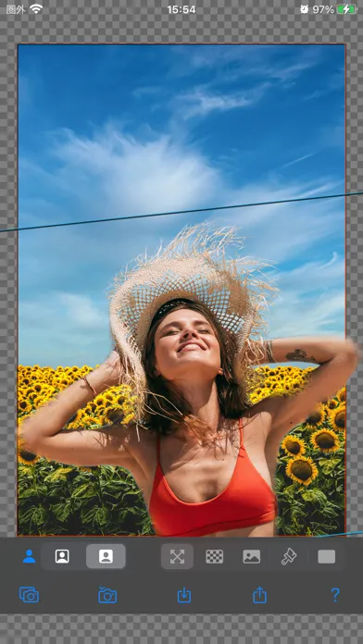This screenshot has width=363, height=644.
Task: Open help with the question mark
Action: click(335, 594)
